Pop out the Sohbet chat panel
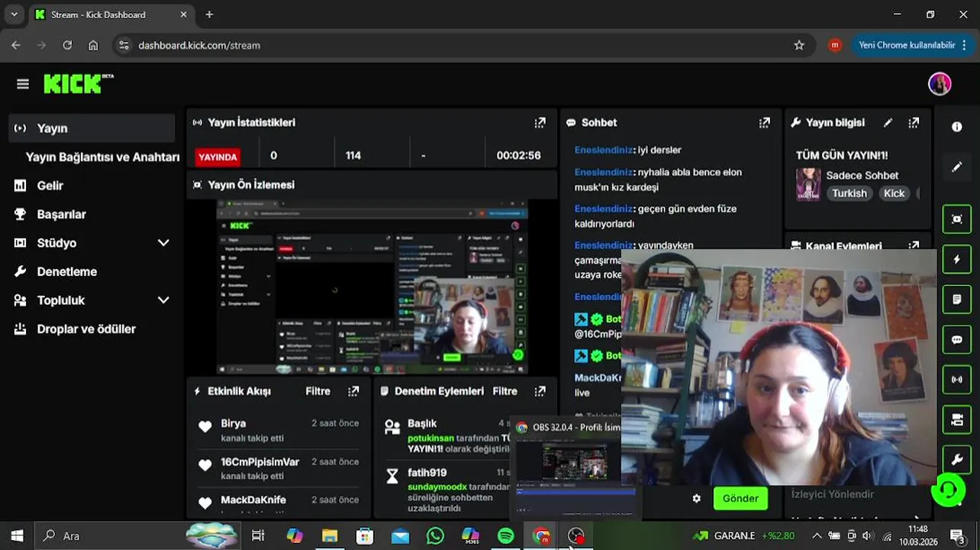 click(764, 122)
